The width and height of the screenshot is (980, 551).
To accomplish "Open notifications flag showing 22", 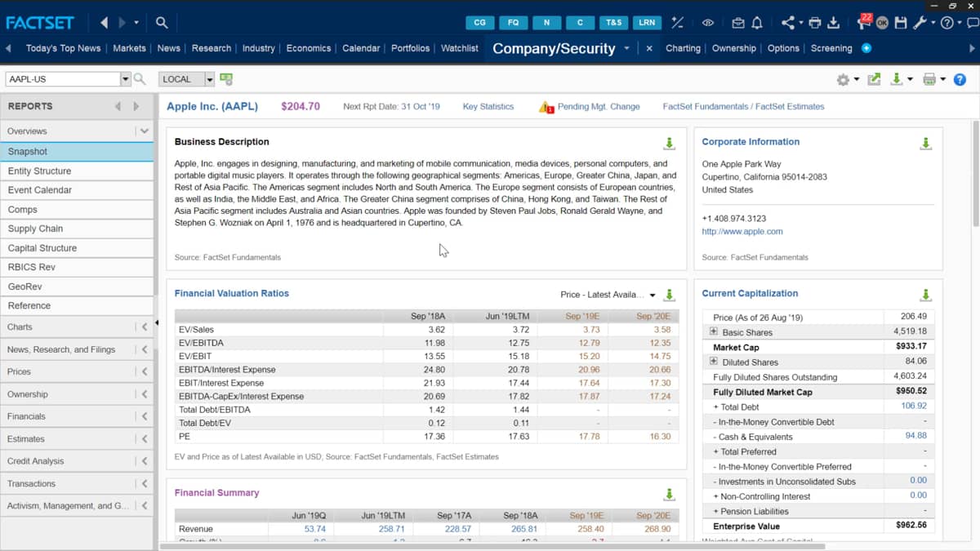I will [864, 21].
